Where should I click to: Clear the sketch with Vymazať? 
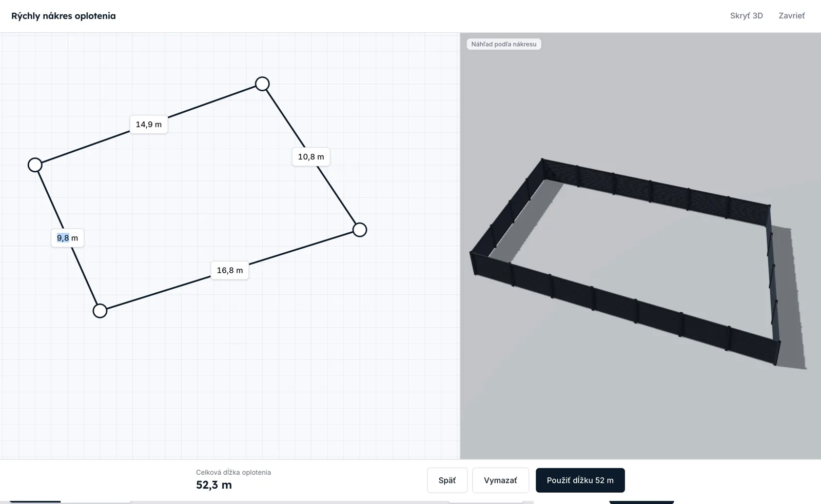(500, 480)
